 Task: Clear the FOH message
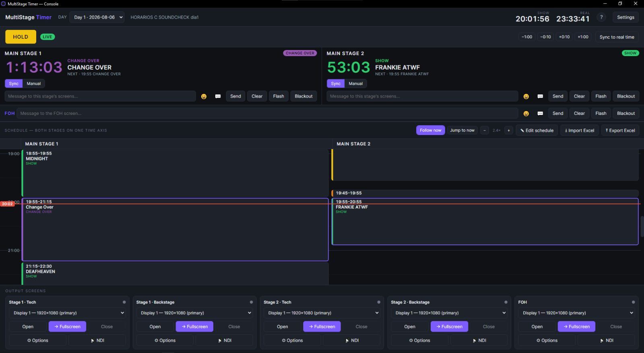tap(579, 114)
